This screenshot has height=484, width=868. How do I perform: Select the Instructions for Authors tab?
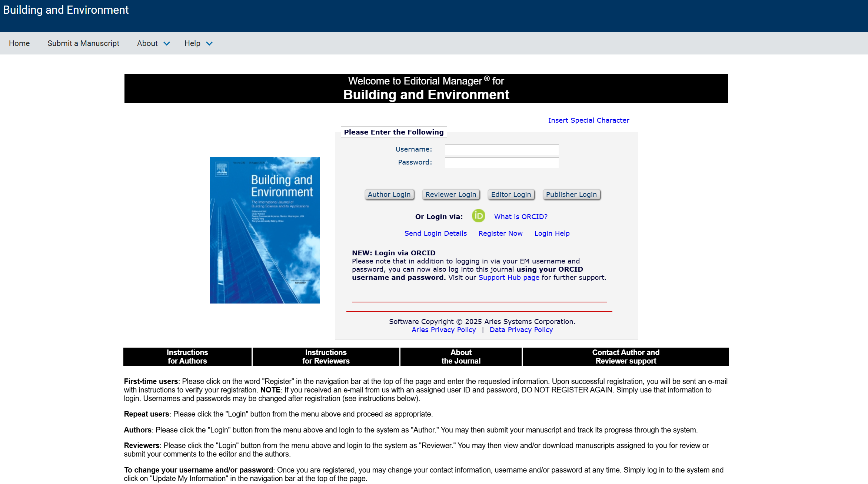[x=187, y=357]
